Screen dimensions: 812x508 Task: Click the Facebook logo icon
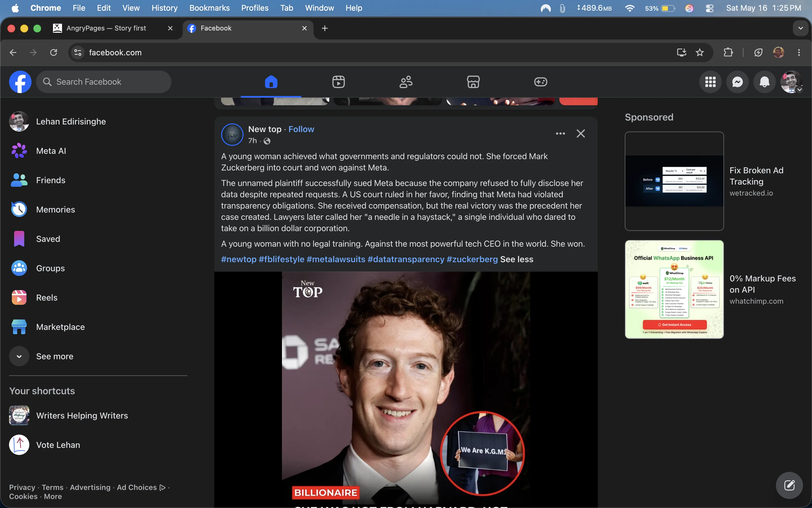point(20,82)
